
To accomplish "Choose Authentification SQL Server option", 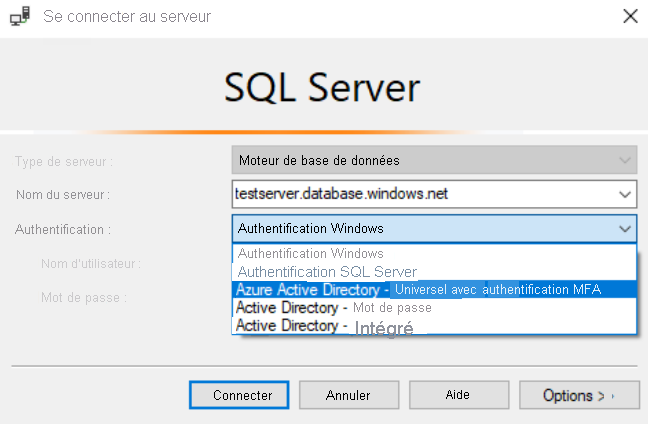I will pyautogui.click(x=326, y=271).
